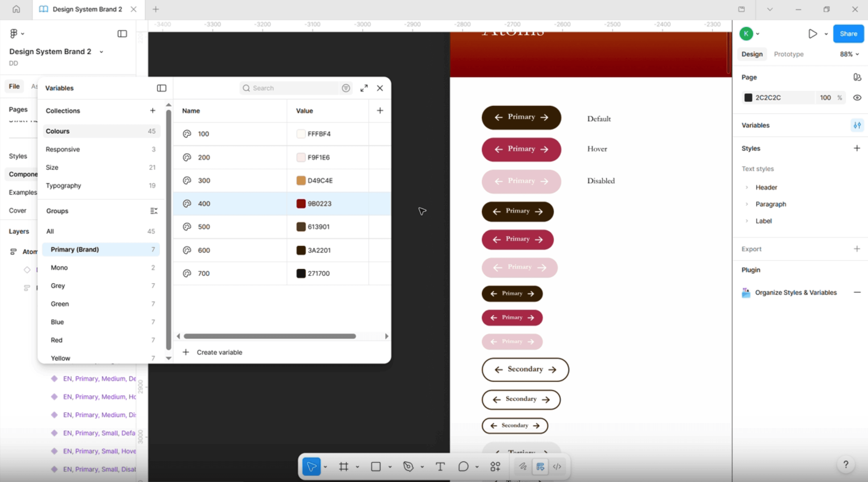Expand variables window to full size
The image size is (868, 482).
pos(364,88)
